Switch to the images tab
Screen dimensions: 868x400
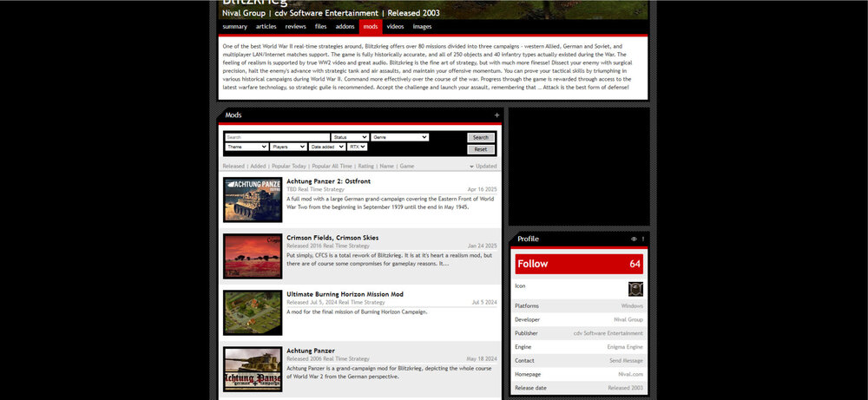(x=422, y=27)
